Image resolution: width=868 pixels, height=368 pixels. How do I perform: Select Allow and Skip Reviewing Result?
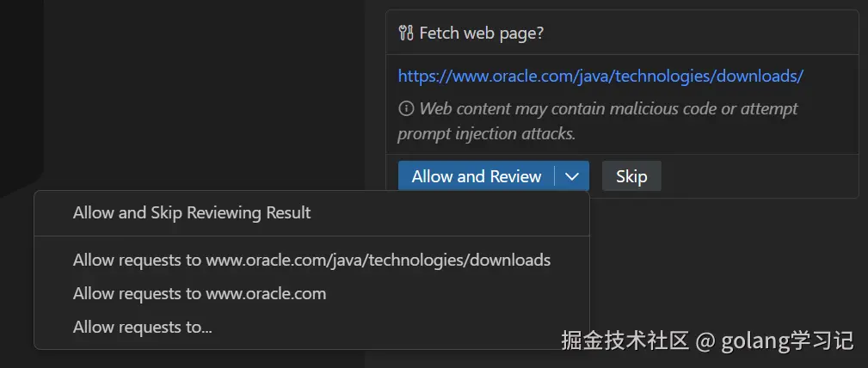[192, 212]
